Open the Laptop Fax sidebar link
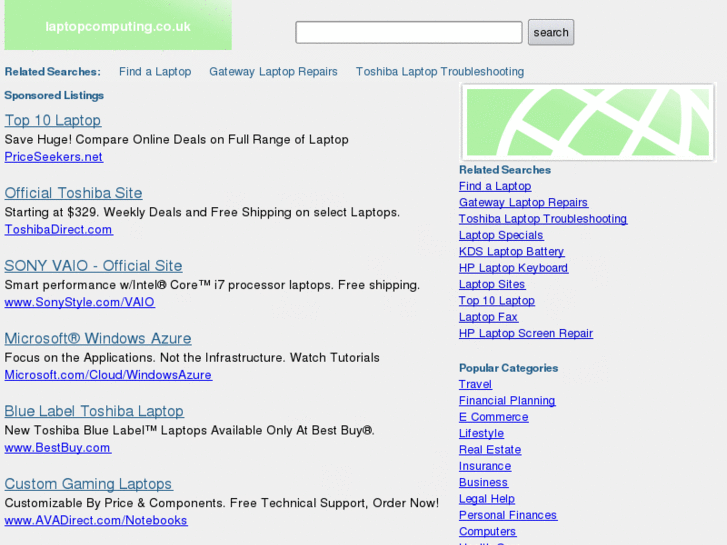The height and width of the screenshot is (545, 727). pyautogui.click(x=488, y=317)
